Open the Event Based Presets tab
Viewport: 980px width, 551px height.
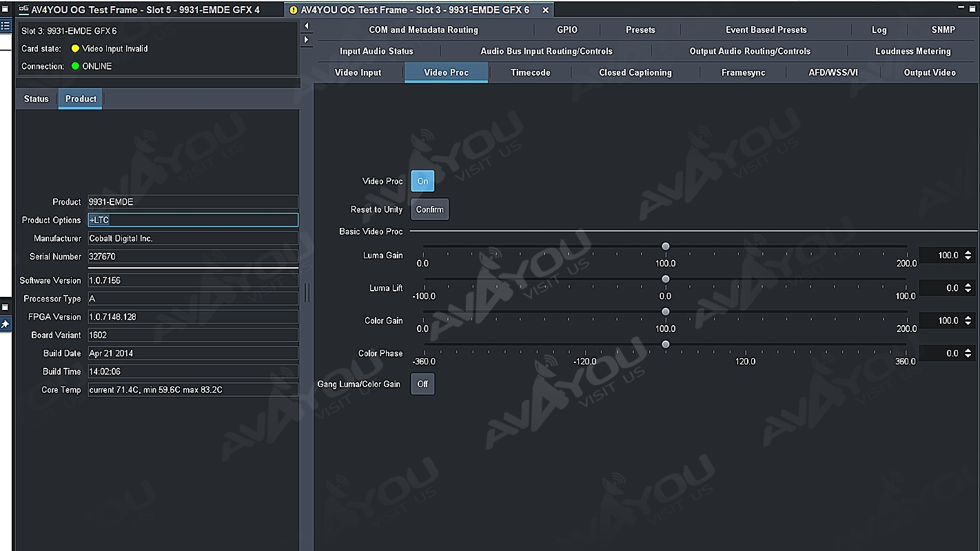click(x=766, y=30)
